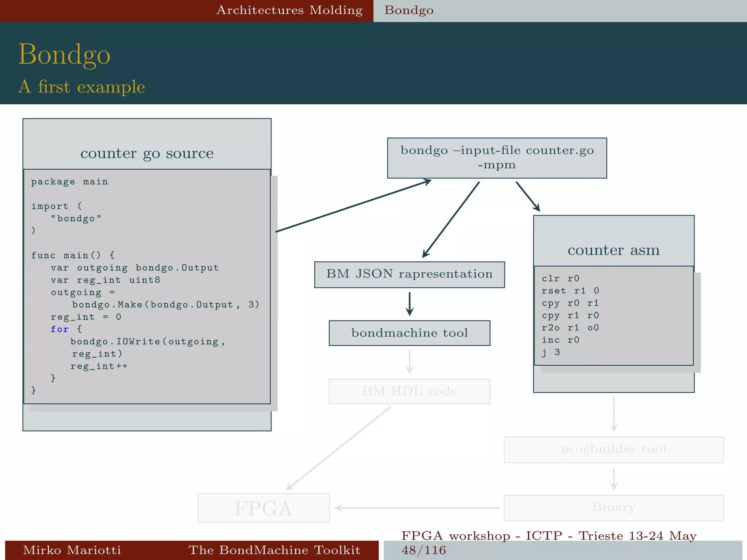Click the 'j 3' assembly instruction

pos(550,353)
